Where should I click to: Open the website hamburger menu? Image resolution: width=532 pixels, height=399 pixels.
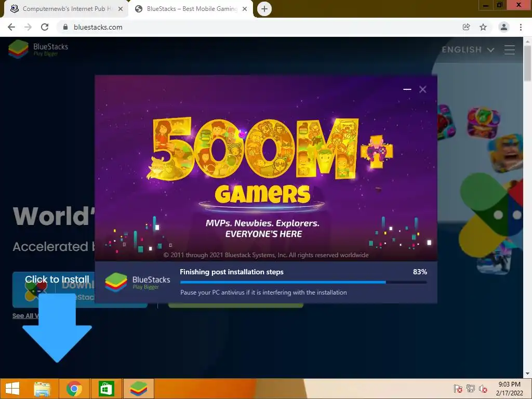click(509, 50)
